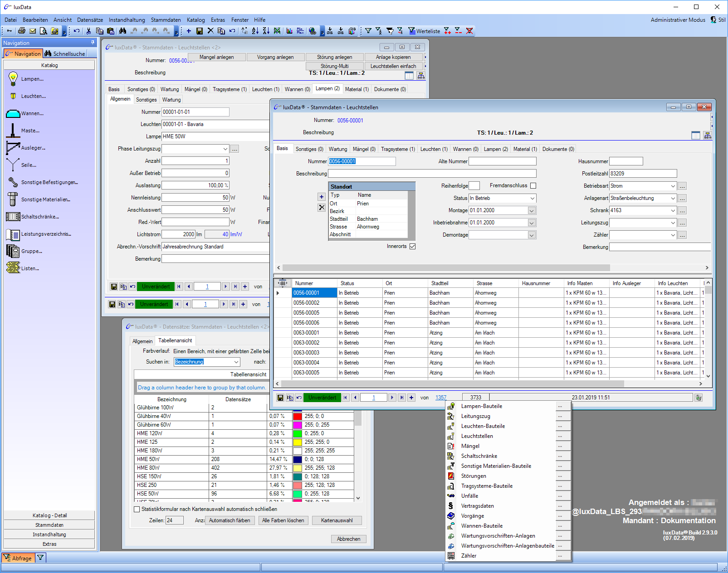The image size is (728, 573).
Task: Remove Standort entry with the X icon
Action: pos(322,208)
